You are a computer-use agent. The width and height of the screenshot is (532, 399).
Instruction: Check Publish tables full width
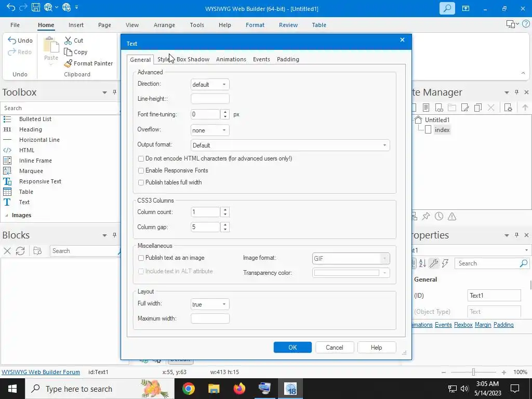click(141, 182)
